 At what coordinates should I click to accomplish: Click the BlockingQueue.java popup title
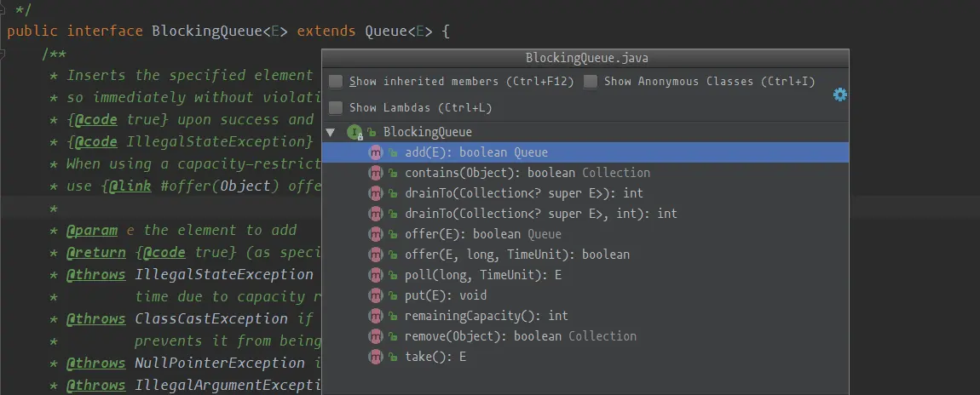point(586,58)
